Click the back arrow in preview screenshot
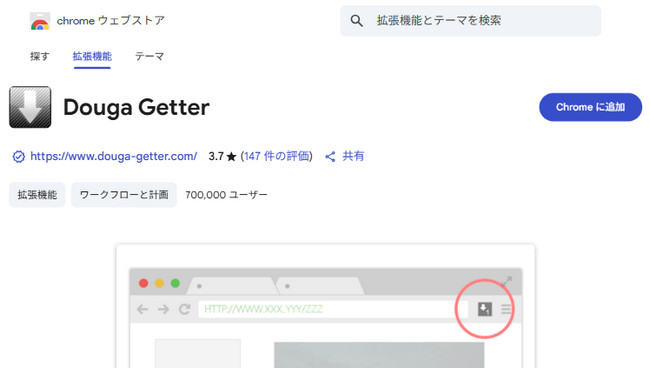Screen dimensions: 650x368 (143, 309)
